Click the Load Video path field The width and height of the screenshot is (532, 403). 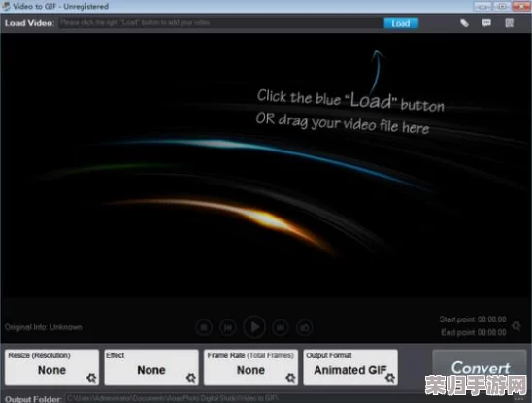point(221,23)
